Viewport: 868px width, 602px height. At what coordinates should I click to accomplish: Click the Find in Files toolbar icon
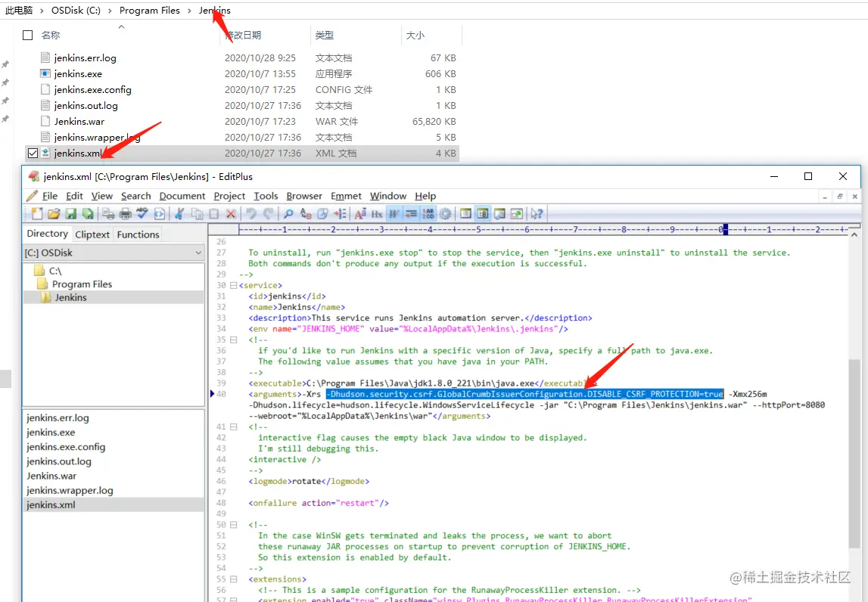point(322,213)
